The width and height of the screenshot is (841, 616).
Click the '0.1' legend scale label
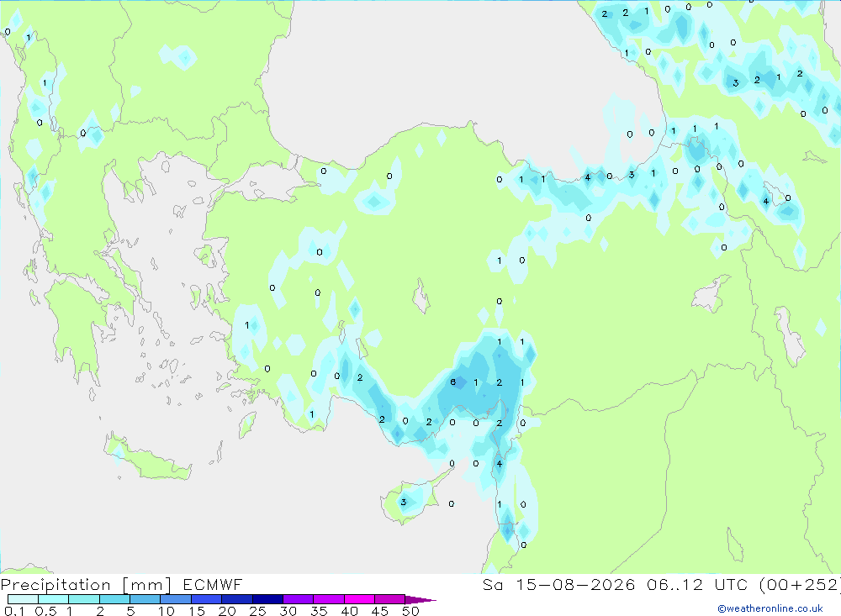coord(14,611)
